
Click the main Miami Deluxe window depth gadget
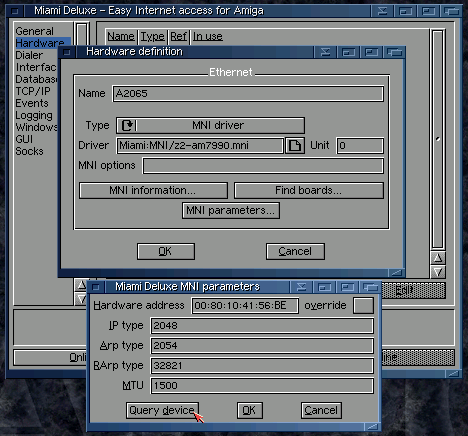coord(451,11)
